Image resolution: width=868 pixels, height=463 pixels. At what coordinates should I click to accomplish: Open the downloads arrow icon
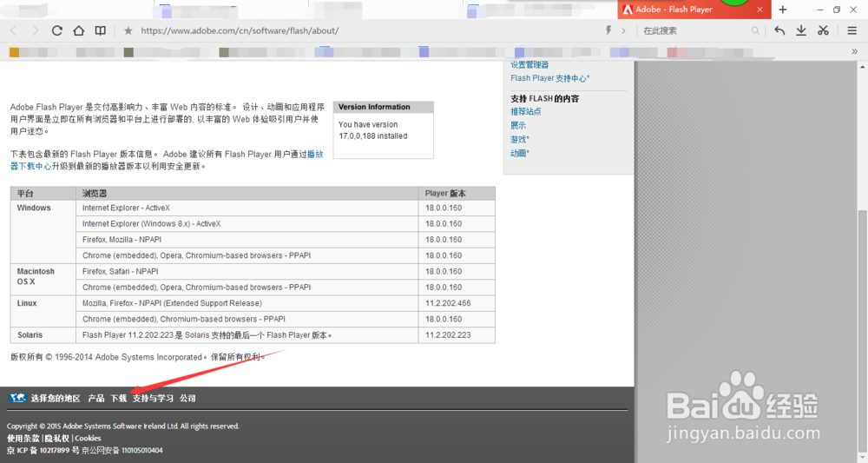pos(801,31)
